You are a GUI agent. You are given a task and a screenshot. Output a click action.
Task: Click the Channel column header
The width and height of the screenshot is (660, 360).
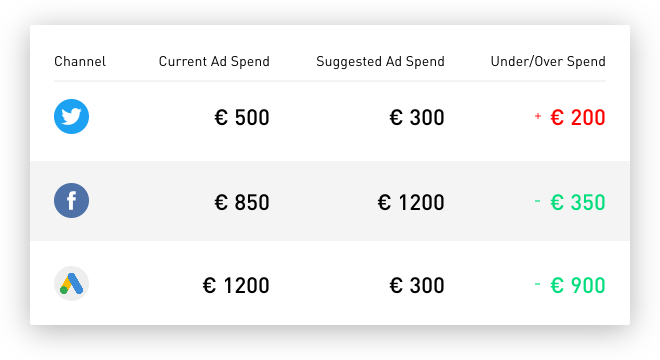click(80, 61)
